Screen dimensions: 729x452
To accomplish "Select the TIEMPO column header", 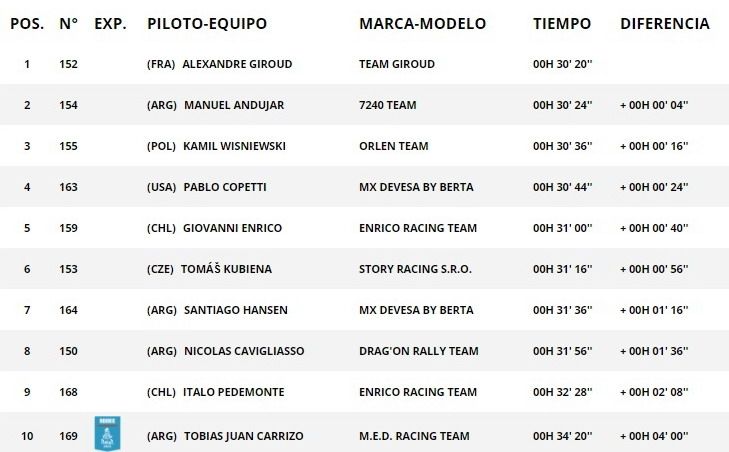I will point(562,23).
